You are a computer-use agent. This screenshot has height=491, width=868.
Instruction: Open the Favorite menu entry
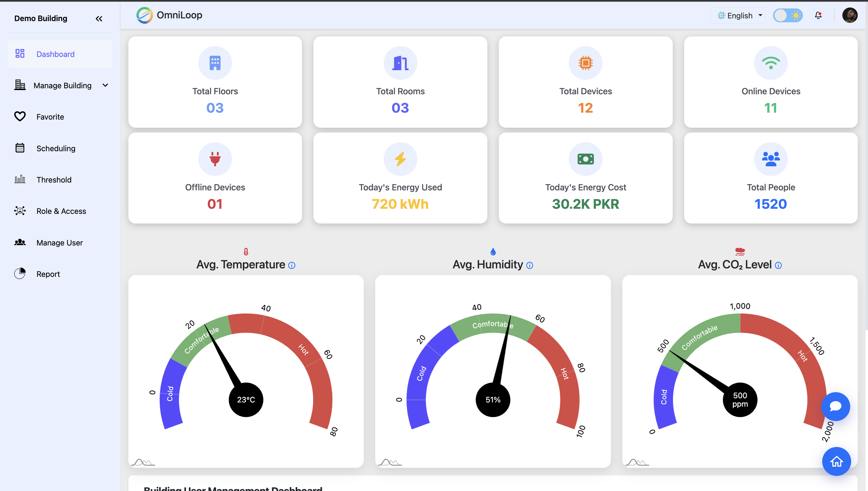coord(50,116)
